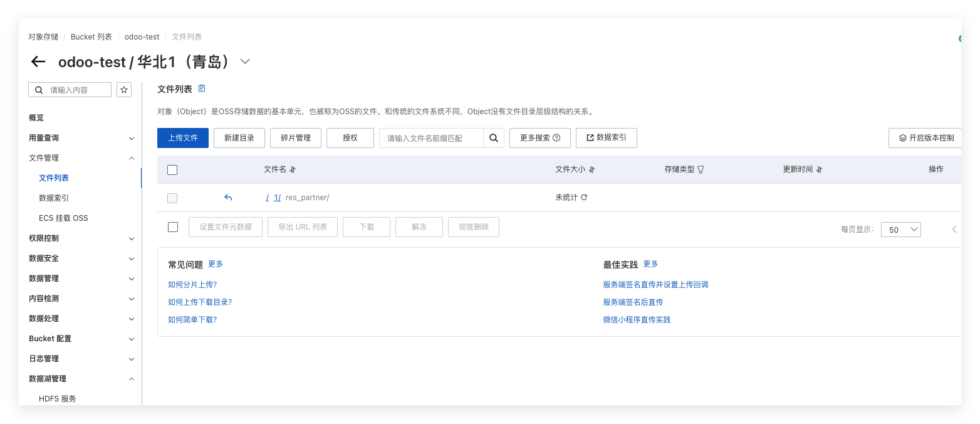The height and width of the screenshot is (424, 980).
Task: Open 数据索引 in the sidebar menu
Action: tap(54, 198)
